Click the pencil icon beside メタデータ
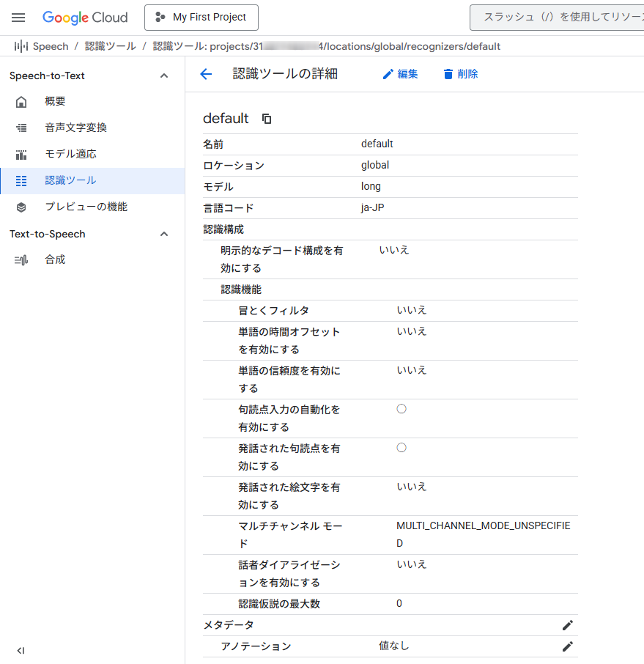644x664 pixels. (567, 625)
